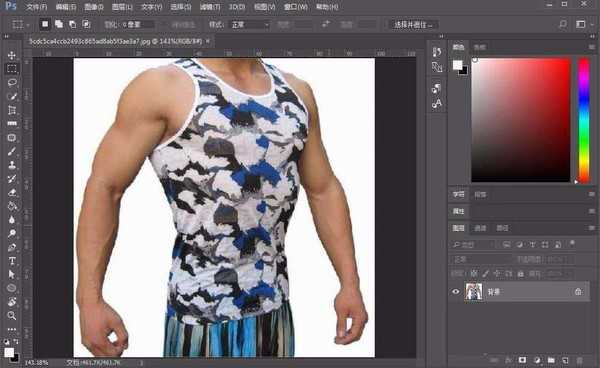Select the Ruler measurement tool

point(12,124)
